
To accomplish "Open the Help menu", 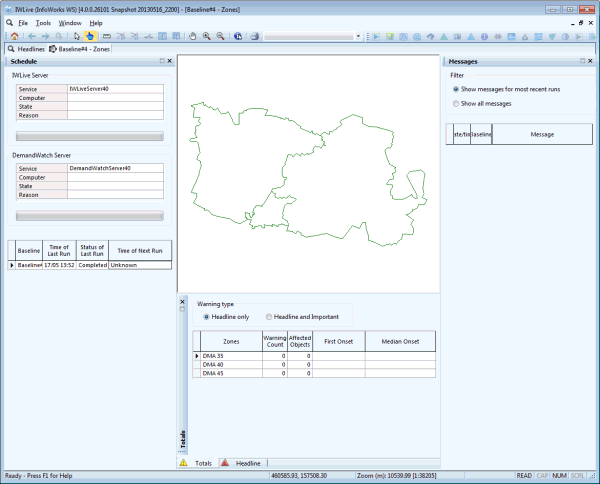I will click(96, 23).
